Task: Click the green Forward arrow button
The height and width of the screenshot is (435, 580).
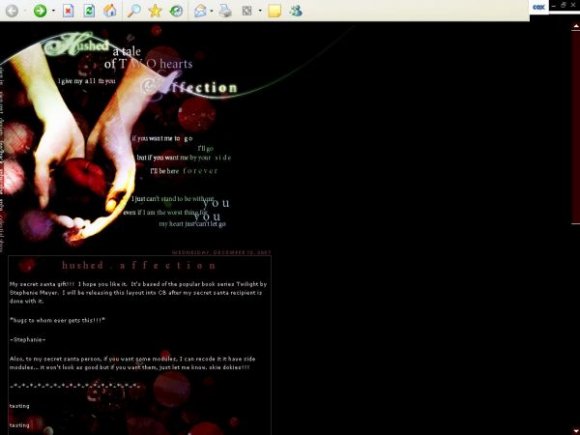Action: click(x=40, y=11)
